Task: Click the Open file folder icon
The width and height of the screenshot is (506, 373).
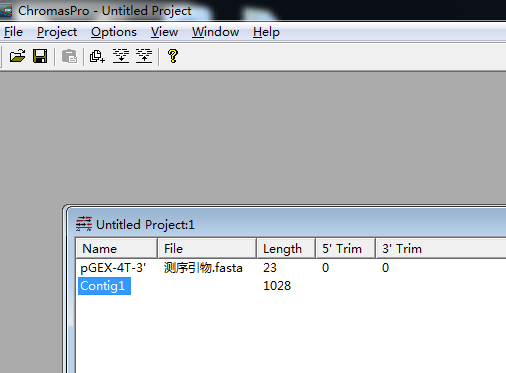Action: [x=17, y=56]
